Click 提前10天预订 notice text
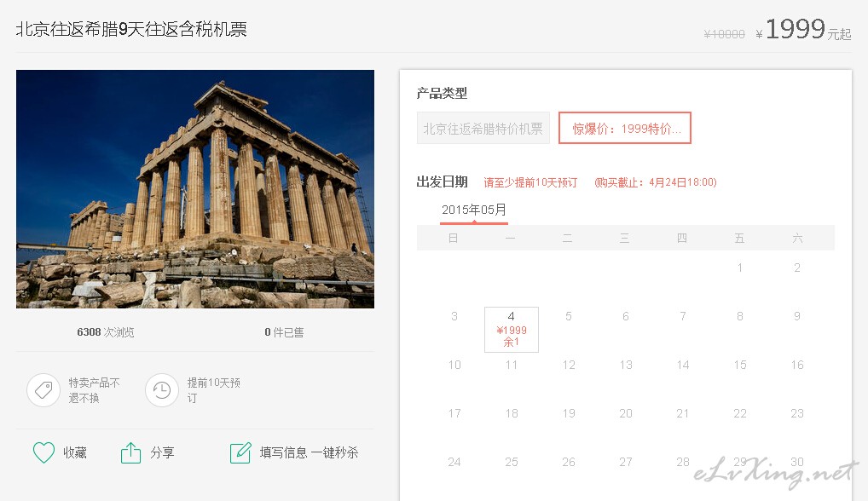This screenshot has width=868, height=501. click(x=214, y=390)
